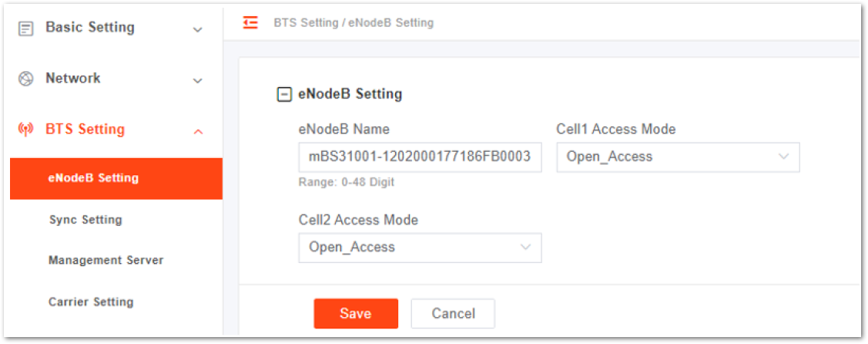This screenshot has height=344, width=868.
Task: Click the Save button
Action: 356,313
